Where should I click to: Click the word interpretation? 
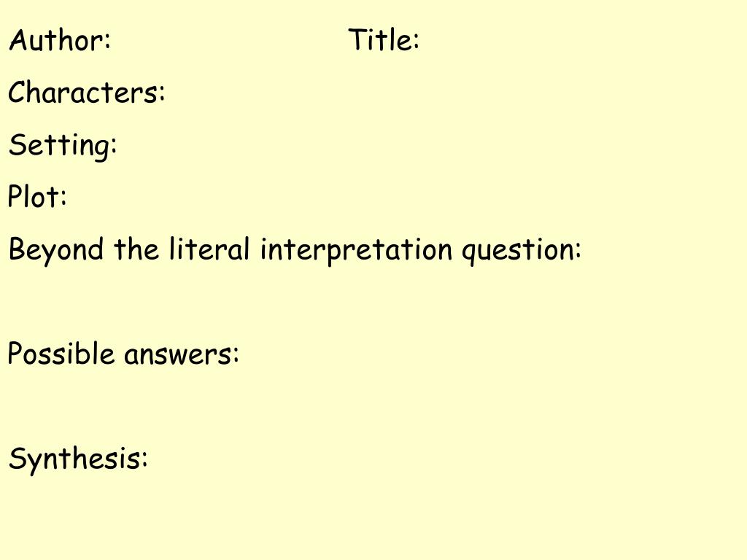pyautogui.click(x=356, y=250)
